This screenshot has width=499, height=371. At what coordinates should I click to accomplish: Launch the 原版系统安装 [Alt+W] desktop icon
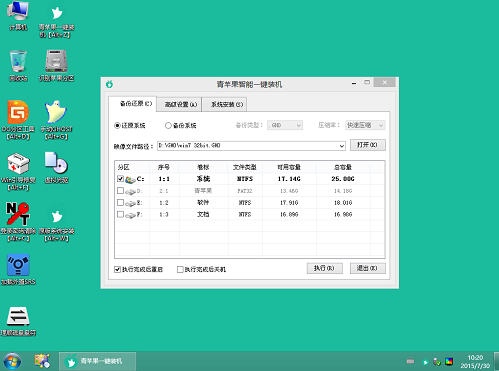[x=57, y=224]
